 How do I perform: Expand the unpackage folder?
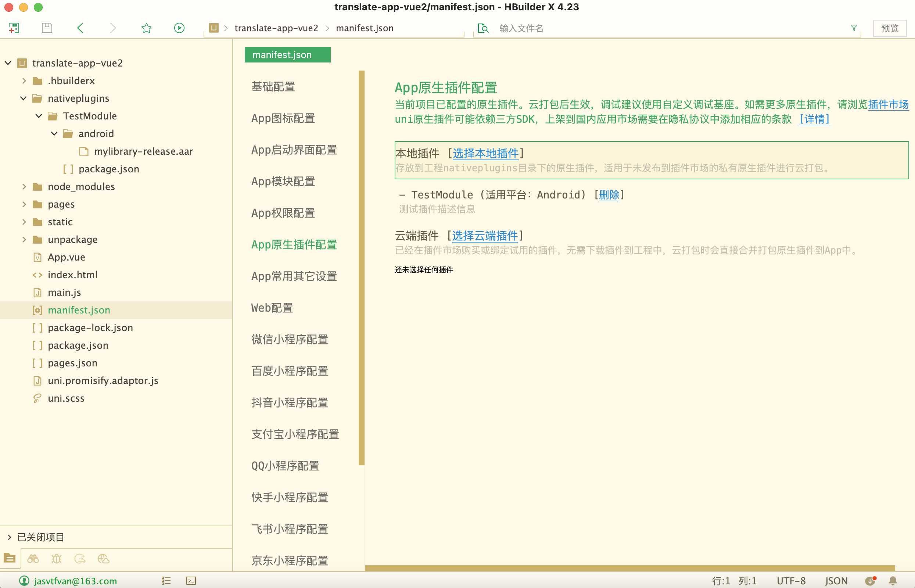click(x=24, y=239)
